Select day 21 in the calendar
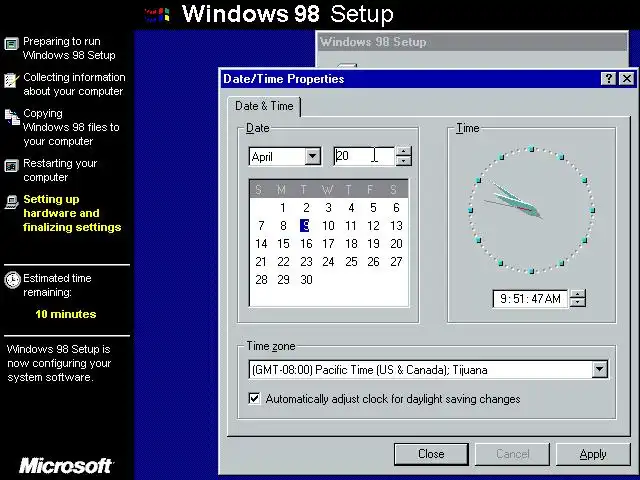 click(261, 262)
